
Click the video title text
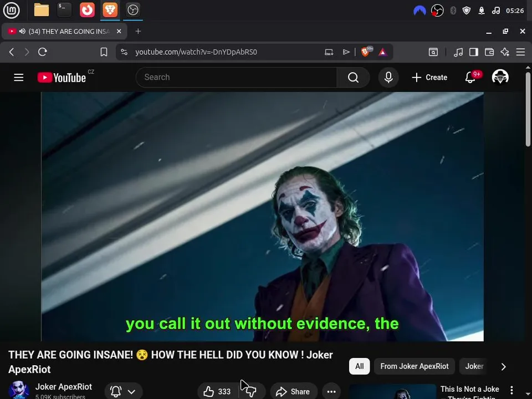coord(170,362)
